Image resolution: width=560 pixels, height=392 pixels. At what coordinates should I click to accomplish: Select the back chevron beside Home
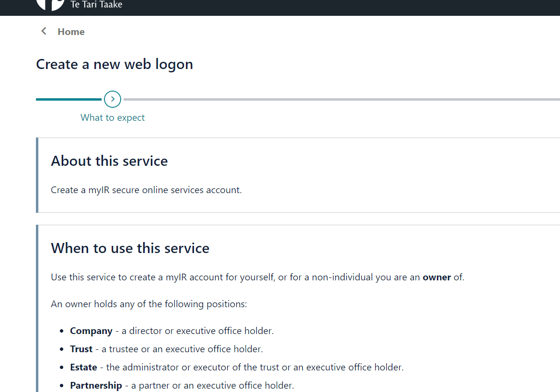click(43, 31)
